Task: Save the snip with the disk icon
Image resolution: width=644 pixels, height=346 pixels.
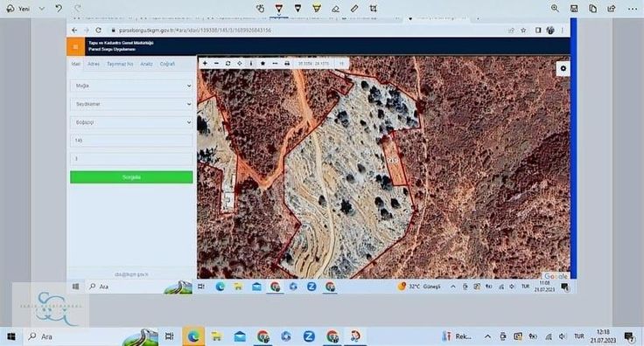Action: 574,8
